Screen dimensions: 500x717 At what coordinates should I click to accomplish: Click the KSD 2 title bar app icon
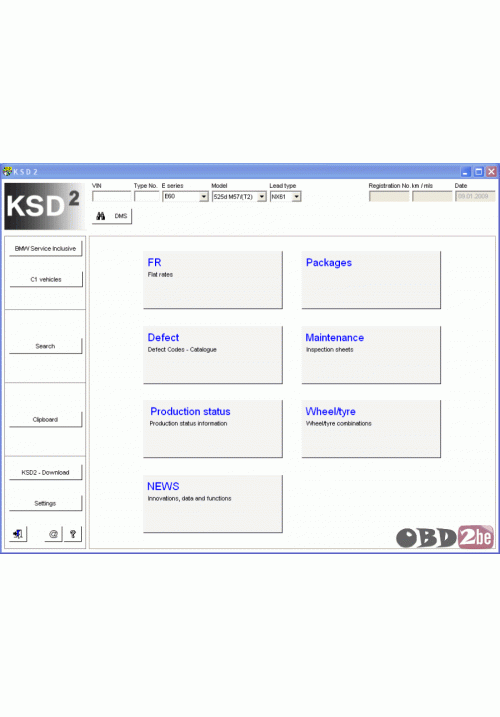coord(7,171)
